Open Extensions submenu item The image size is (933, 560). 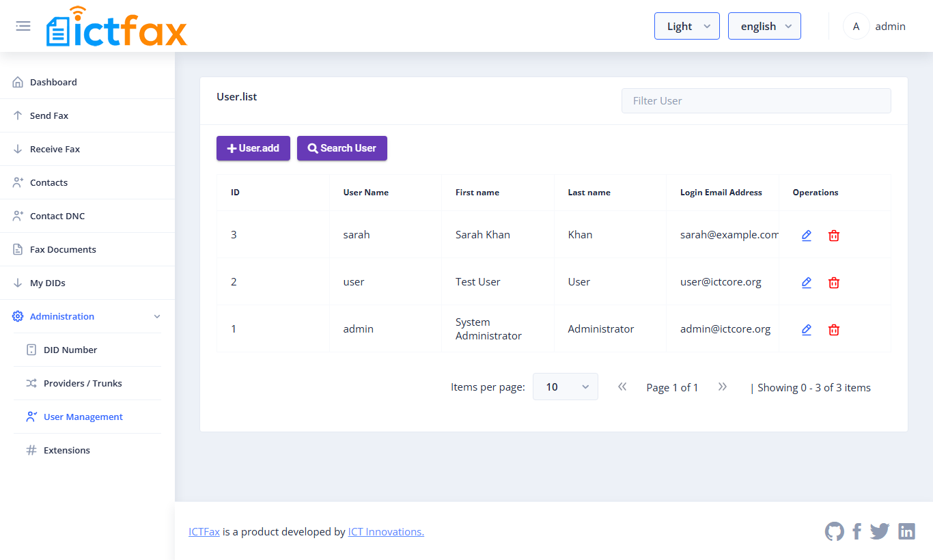pyautogui.click(x=87, y=450)
